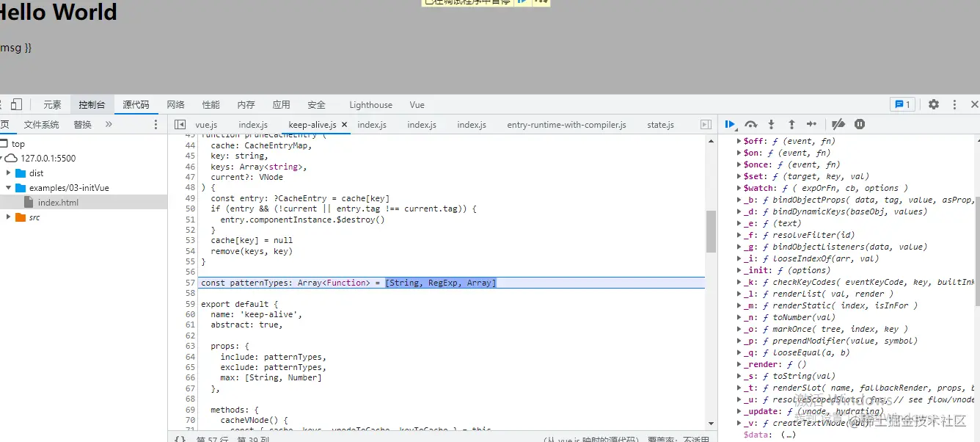Click the Step debugger button
This screenshot has width=980, height=442.
811,124
